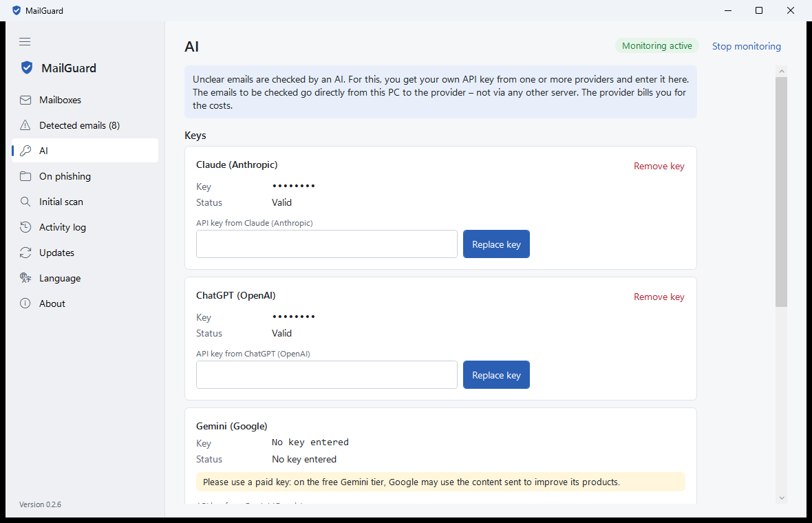
Task: Focus the ChatGPT (OpenAI) API key field
Action: point(327,375)
